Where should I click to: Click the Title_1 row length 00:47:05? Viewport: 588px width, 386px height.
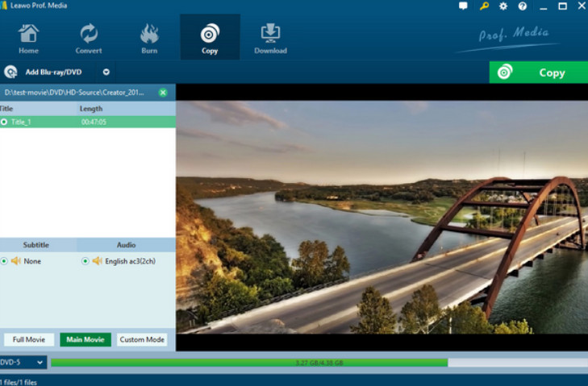coord(94,122)
